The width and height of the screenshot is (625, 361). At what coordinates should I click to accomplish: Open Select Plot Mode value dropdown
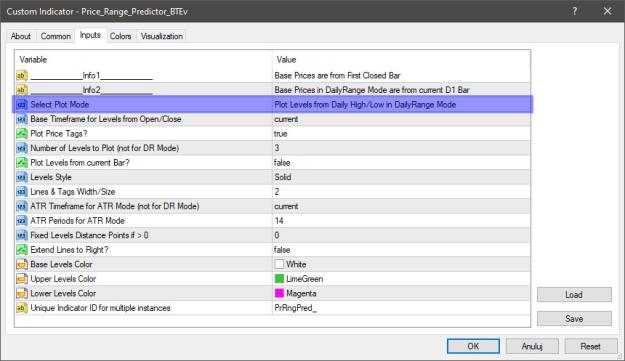[401, 104]
